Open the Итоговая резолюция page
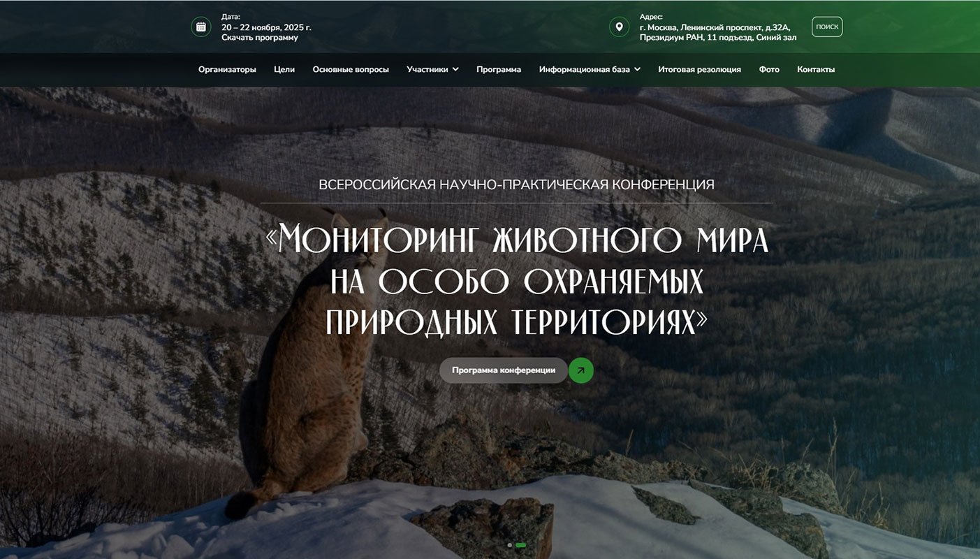 tap(699, 69)
